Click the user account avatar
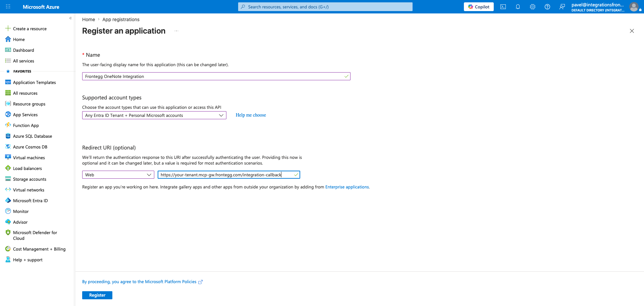 click(634, 7)
